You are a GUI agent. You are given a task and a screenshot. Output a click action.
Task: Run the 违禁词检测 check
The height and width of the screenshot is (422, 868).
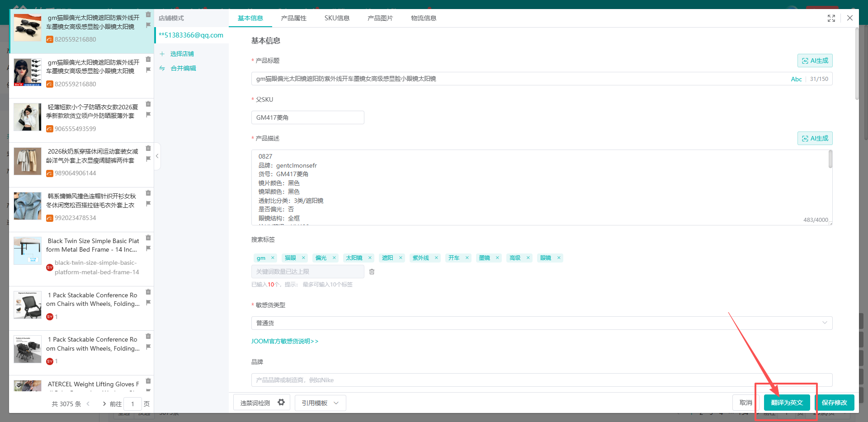pyautogui.click(x=255, y=403)
